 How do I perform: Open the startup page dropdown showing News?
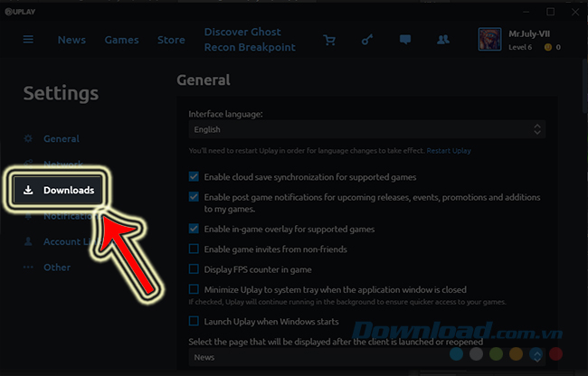[x=366, y=357]
